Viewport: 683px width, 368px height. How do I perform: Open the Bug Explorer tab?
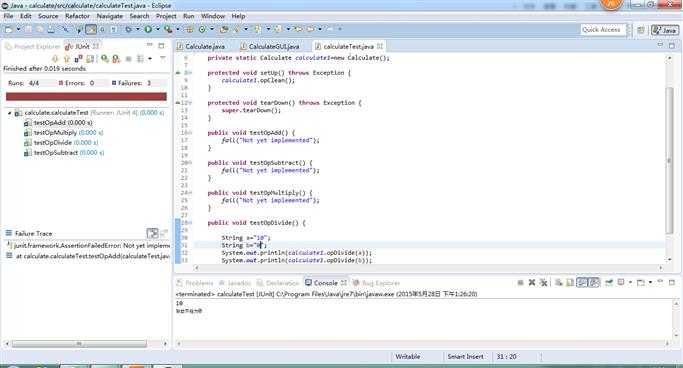click(377, 283)
